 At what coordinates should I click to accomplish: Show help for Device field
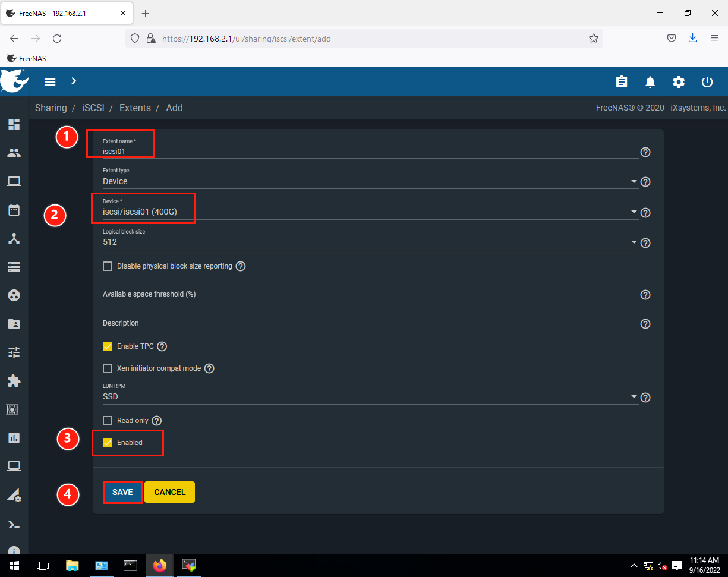[x=645, y=213]
